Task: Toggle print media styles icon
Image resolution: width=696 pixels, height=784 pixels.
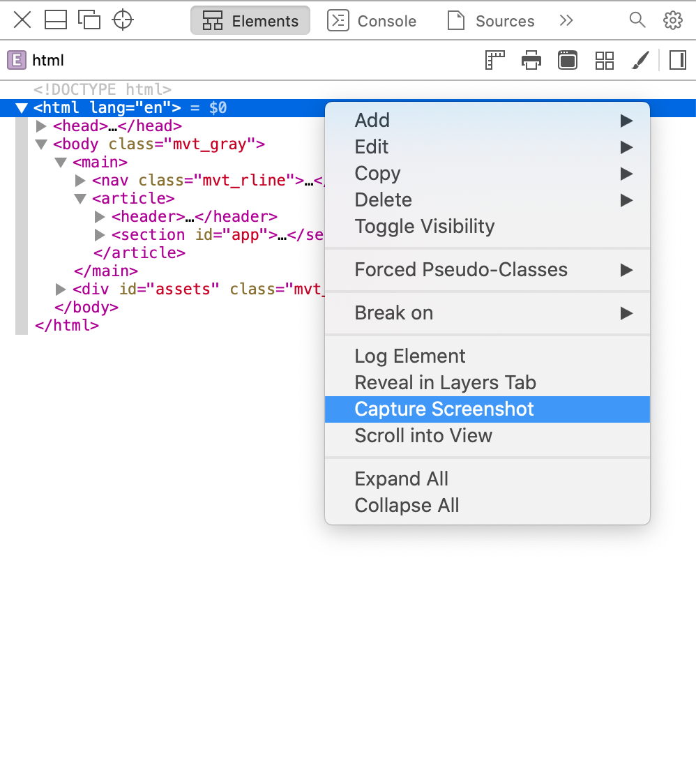Action: click(531, 61)
